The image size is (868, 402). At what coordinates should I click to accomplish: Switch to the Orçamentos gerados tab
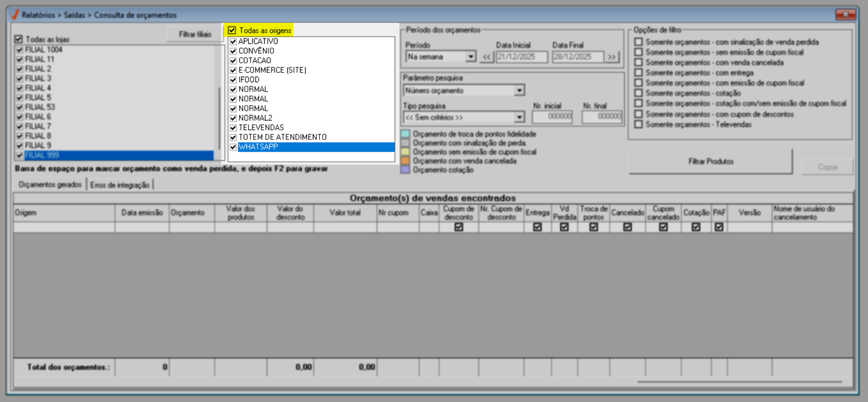click(x=50, y=184)
